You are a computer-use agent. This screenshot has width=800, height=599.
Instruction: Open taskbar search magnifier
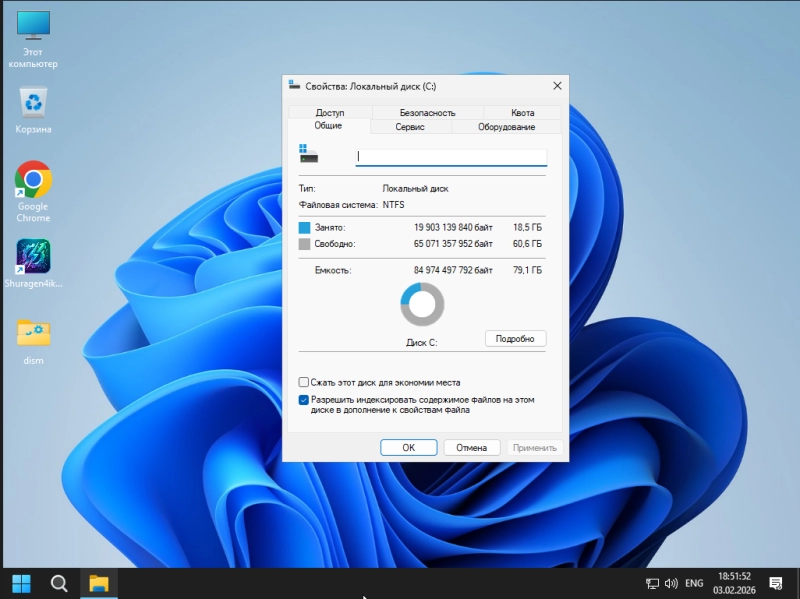pyautogui.click(x=59, y=583)
